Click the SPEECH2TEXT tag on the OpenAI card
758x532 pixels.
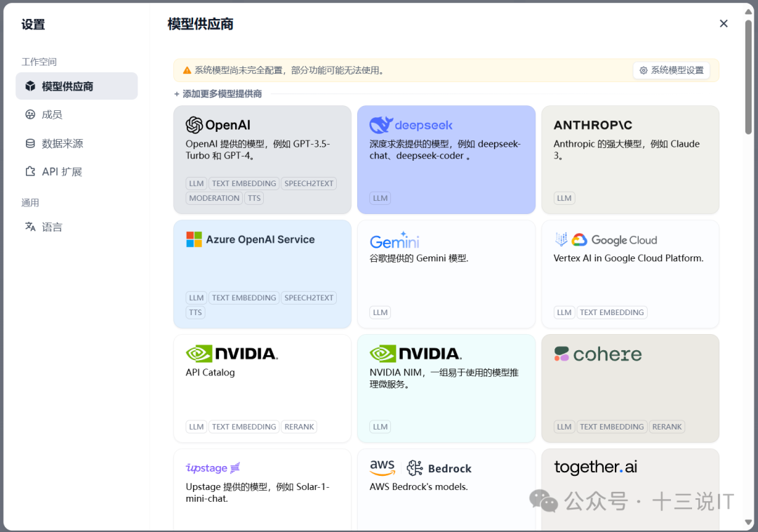coord(309,184)
